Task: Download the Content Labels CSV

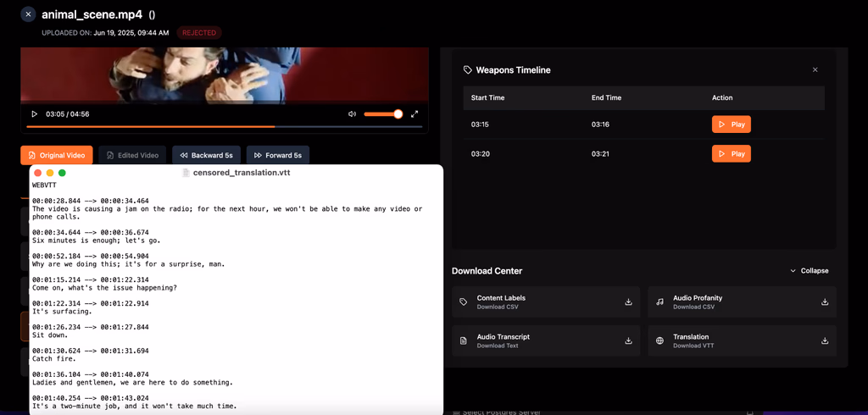Action: [x=628, y=302]
